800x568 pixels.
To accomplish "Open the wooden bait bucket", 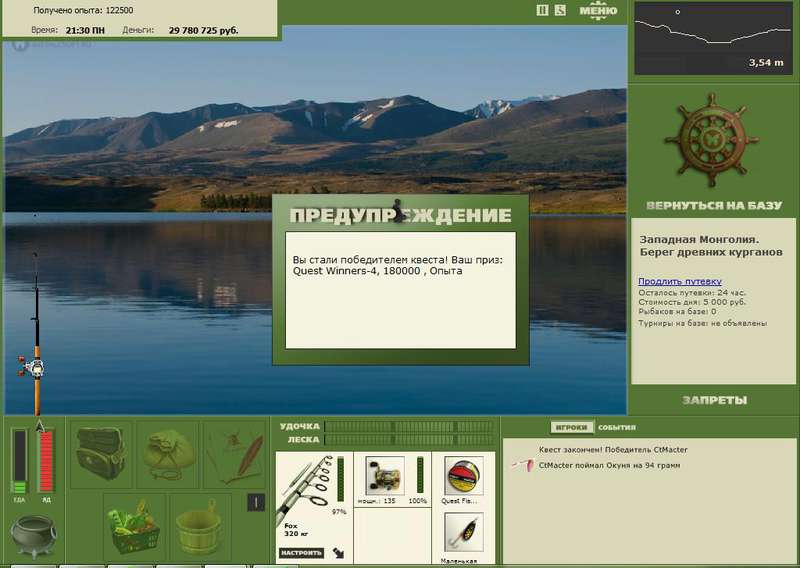I will tap(199, 527).
